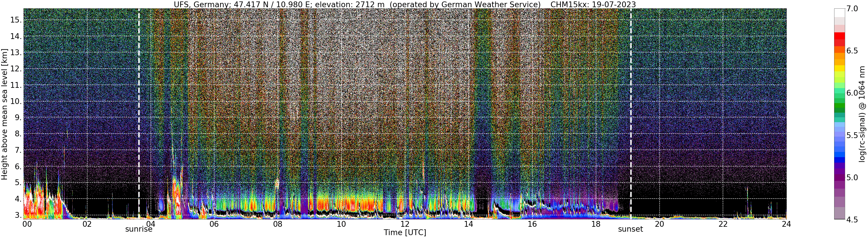The height and width of the screenshot is (238, 868).
Task: Click the 'Time [UTC]' axis label
Action: click(405, 233)
